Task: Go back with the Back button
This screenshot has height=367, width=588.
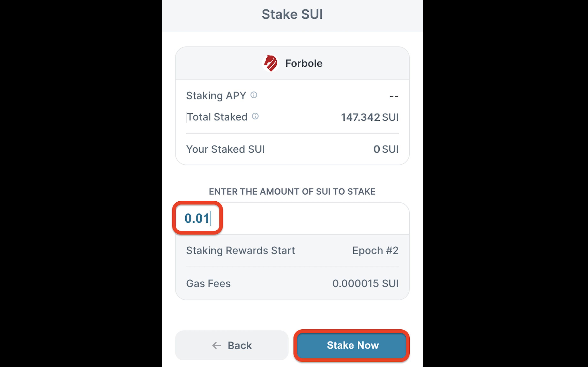Action: [x=232, y=345]
